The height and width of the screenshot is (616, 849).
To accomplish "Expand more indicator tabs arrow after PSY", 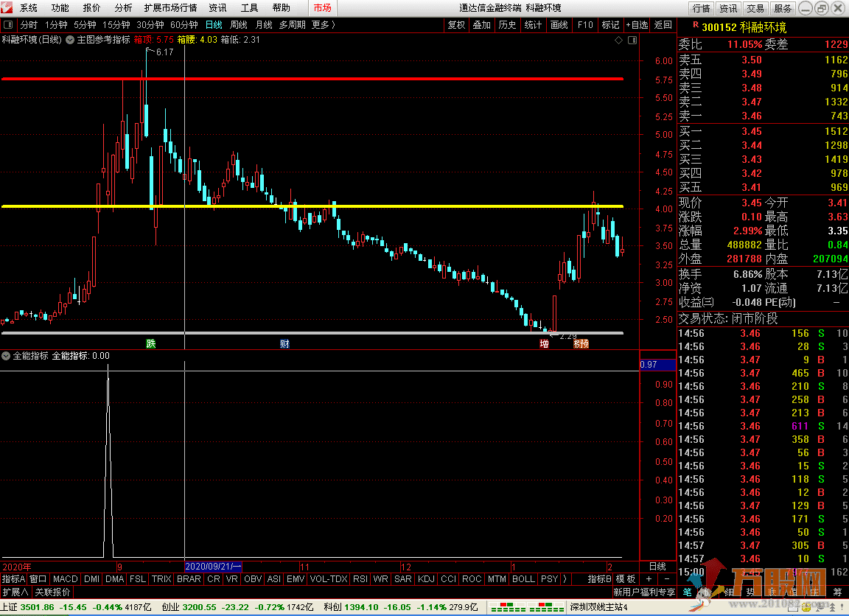I will click(565, 578).
